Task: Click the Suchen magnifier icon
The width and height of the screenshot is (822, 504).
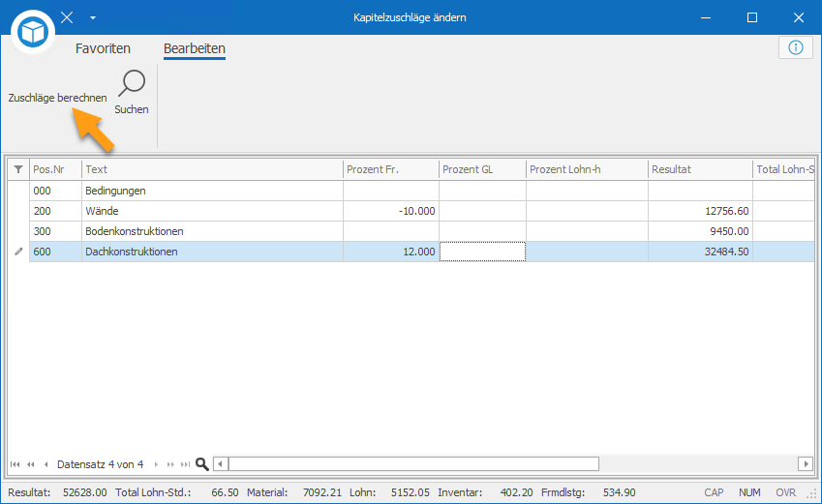Action: click(132, 84)
